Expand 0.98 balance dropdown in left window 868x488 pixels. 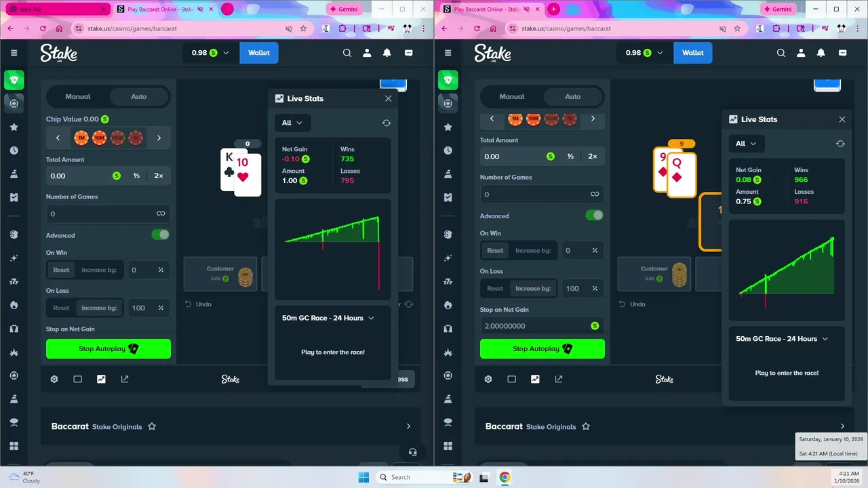tap(210, 53)
